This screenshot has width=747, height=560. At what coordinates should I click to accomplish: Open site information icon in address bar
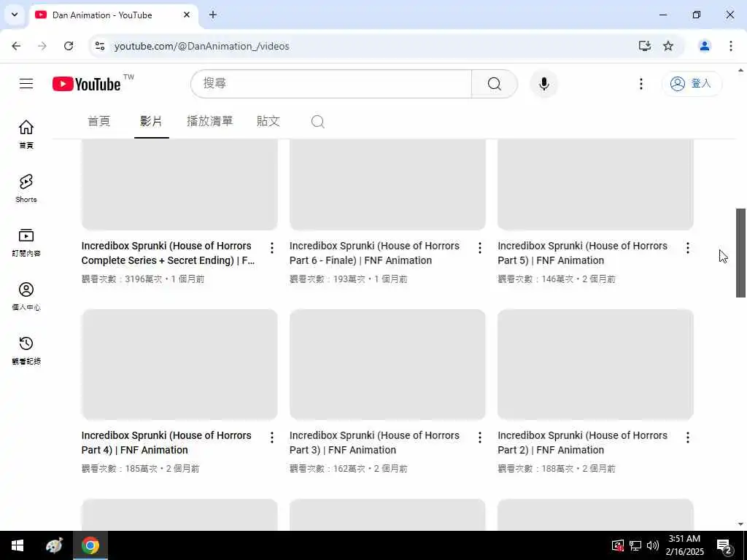tap(99, 46)
